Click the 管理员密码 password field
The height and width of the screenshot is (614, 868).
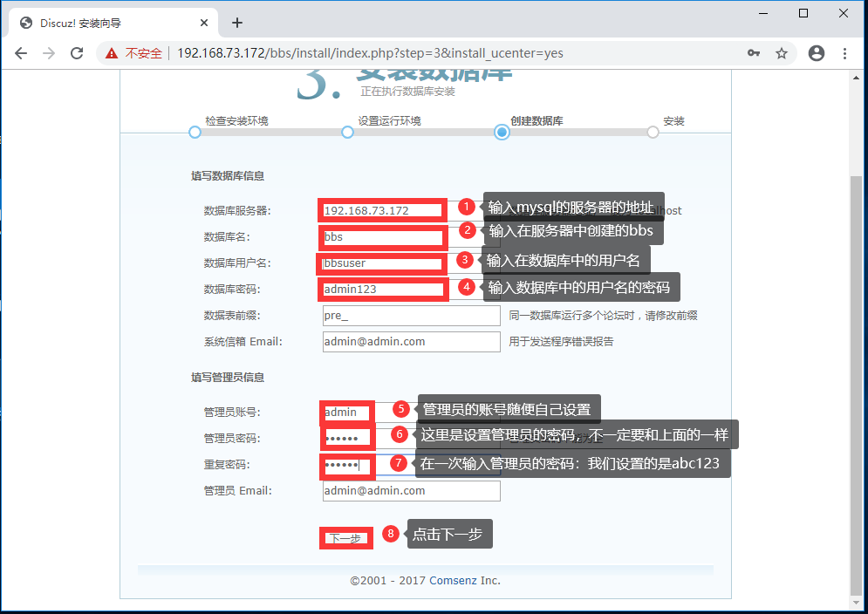tap(346, 437)
